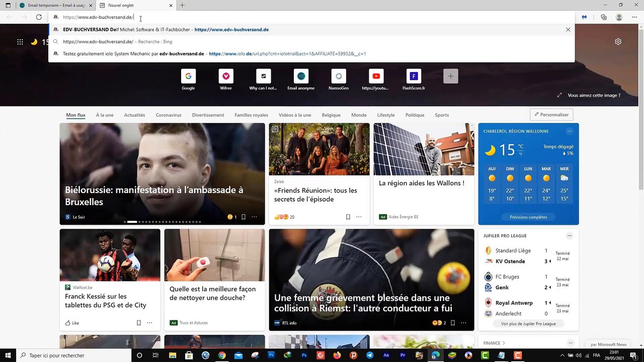Open the Familles royales feed tab
Viewport: 644px width, 362px height.
[x=251, y=115]
